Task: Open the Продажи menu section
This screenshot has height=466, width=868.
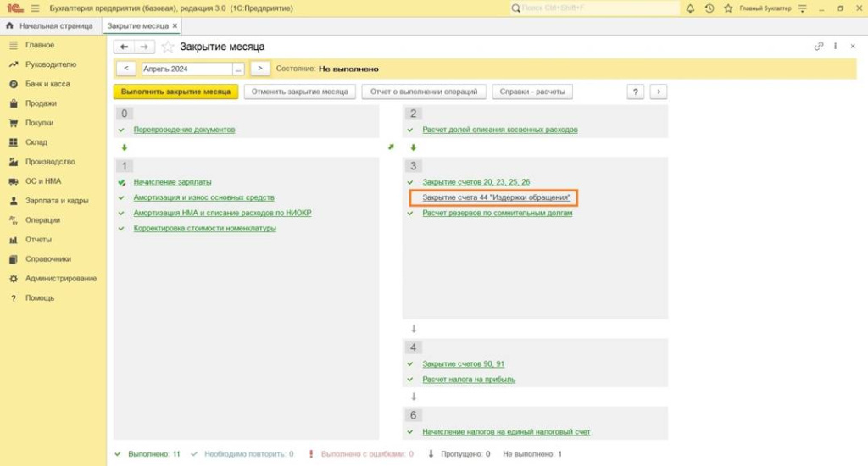Action: coord(41,103)
